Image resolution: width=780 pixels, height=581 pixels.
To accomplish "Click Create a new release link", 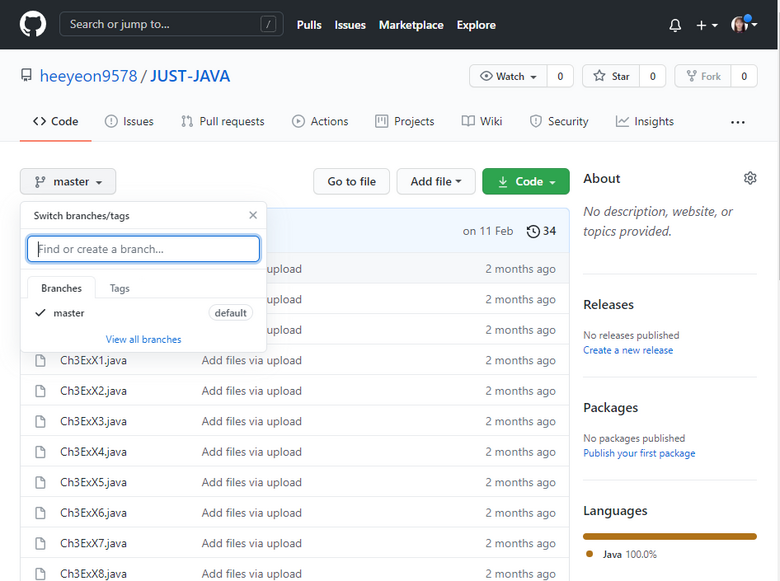I will [628, 350].
